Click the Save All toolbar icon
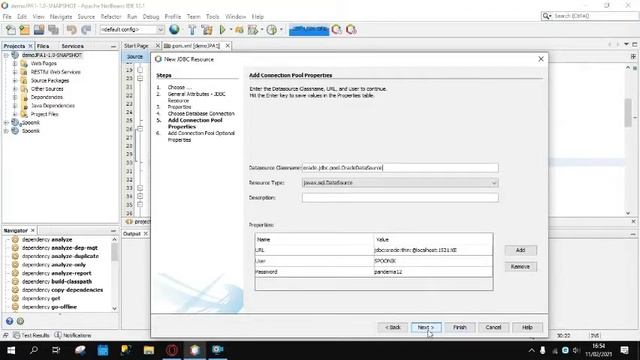The width and height of the screenshot is (640, 360). click(53, 30)
